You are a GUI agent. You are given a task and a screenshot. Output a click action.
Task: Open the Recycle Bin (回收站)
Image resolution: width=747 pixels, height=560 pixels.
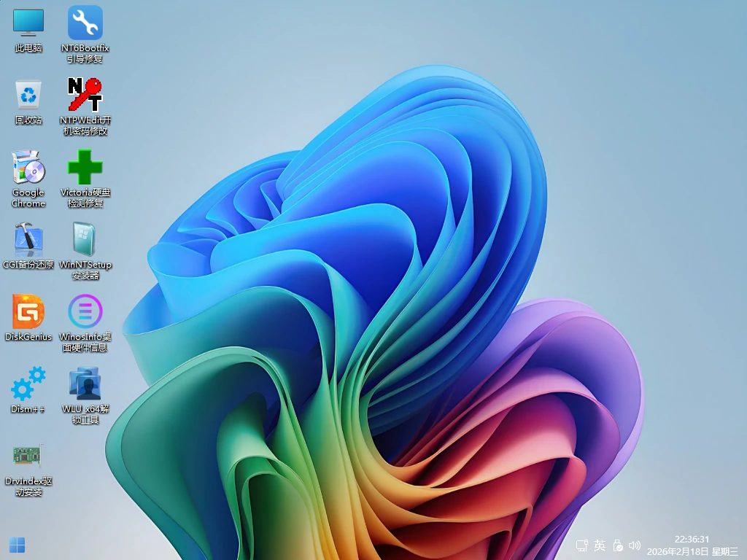pos(28,98)
